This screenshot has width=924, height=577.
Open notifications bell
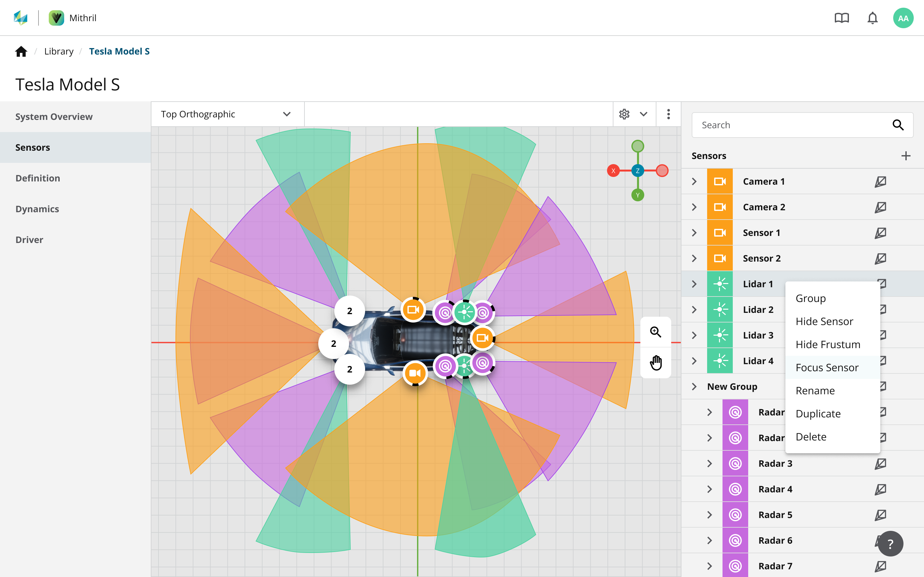click(872, 18)
